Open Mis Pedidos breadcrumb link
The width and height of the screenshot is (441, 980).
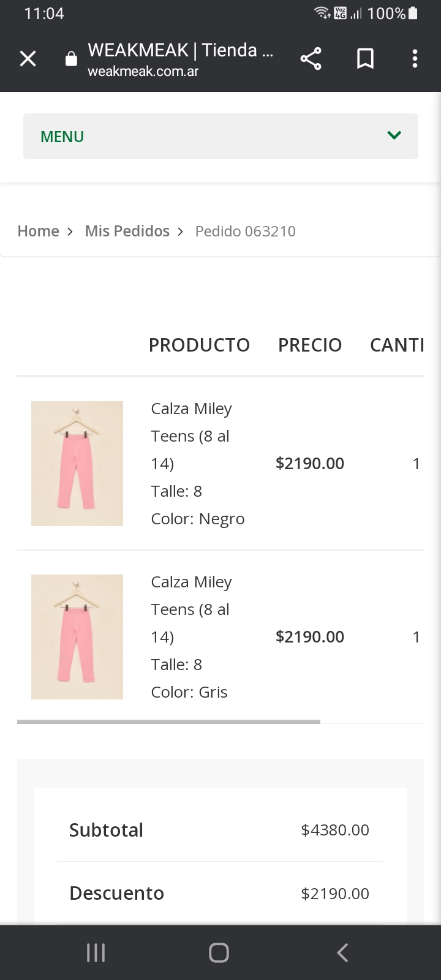(x=127, y=231)
